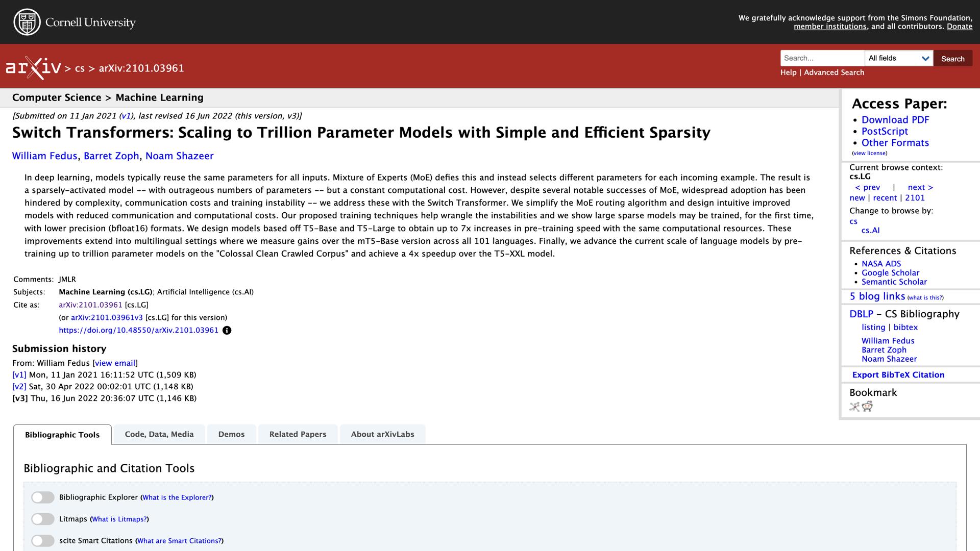This screenshot has height=551, width=980.
Task: Enable the Bibliographic Explorer toggle
Action: click(x=43, y=497)
